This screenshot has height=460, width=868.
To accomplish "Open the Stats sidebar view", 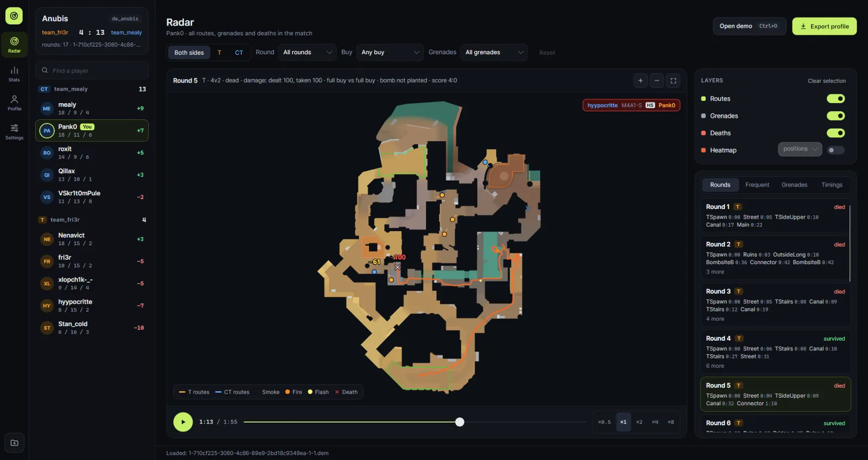I will click(14, 74).
